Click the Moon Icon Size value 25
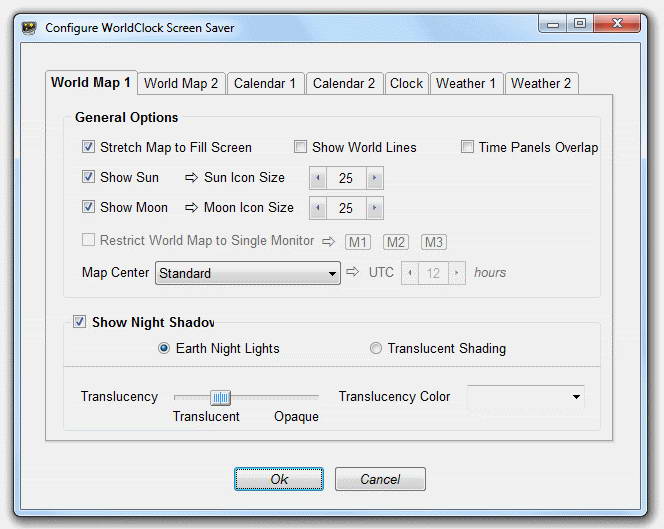 346,208
